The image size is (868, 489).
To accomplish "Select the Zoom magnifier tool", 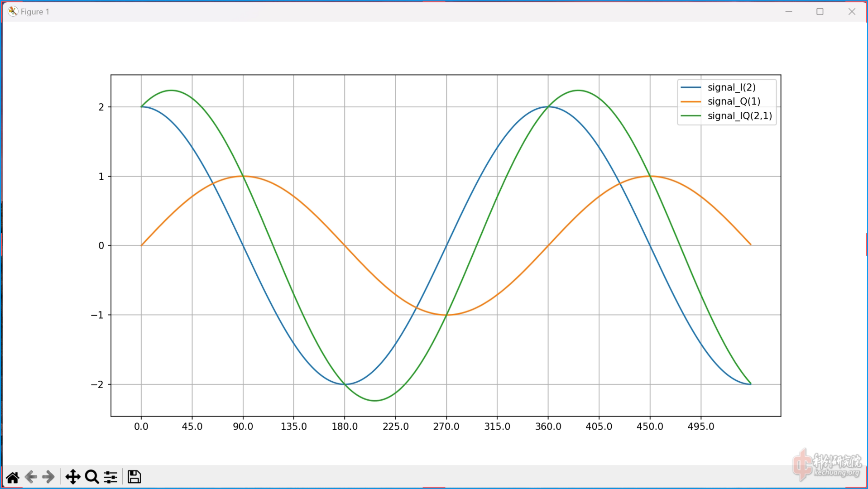I will click(x=92, y=477).
